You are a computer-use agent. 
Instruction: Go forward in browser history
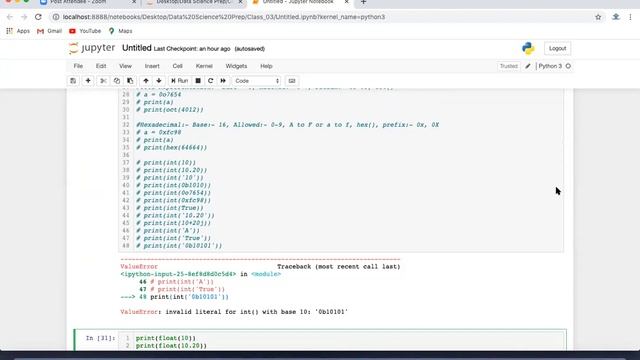[24, 17]
